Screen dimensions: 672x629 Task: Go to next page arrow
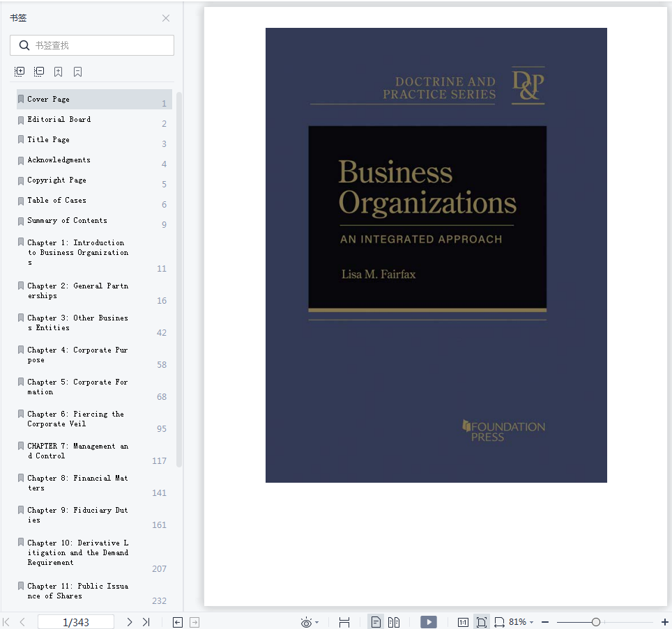pos(130,622)
